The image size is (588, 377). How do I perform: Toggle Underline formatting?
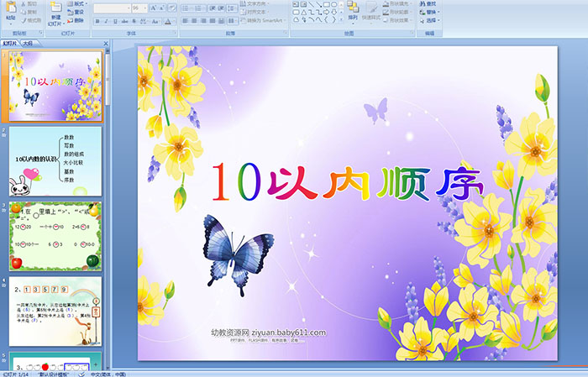115,21
